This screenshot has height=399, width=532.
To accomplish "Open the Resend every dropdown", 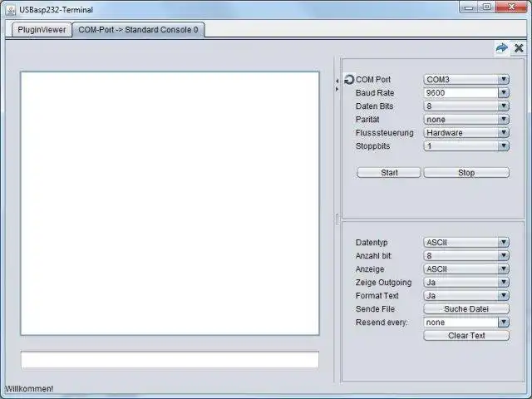I will click(x=466, y=323).
